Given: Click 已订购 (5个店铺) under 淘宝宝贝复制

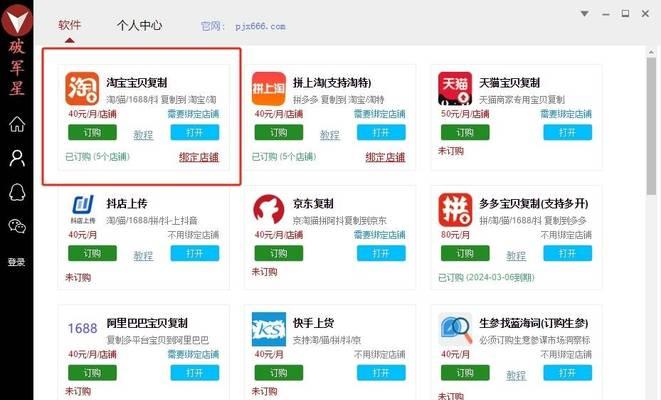Looking at the screenshot, I should tap(97, 157).
